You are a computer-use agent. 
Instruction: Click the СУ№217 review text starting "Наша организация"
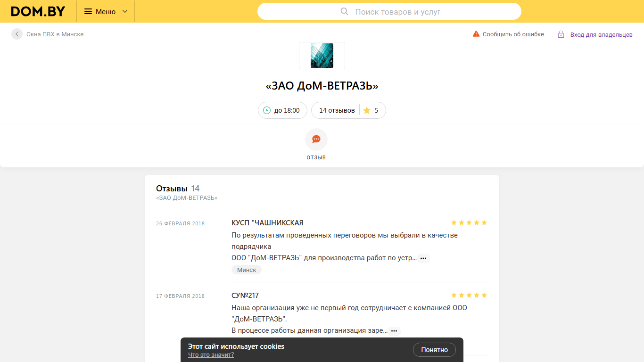coord(349,319)
